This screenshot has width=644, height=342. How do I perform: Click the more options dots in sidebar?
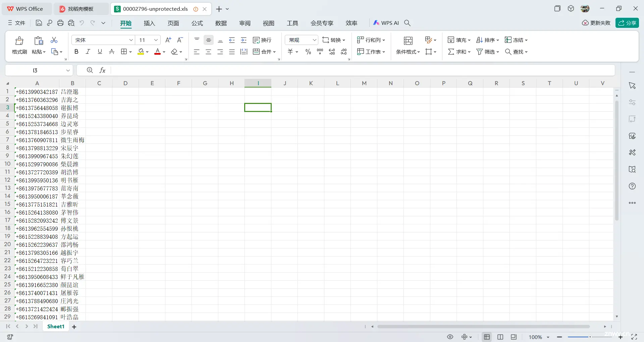click(632, 203)
